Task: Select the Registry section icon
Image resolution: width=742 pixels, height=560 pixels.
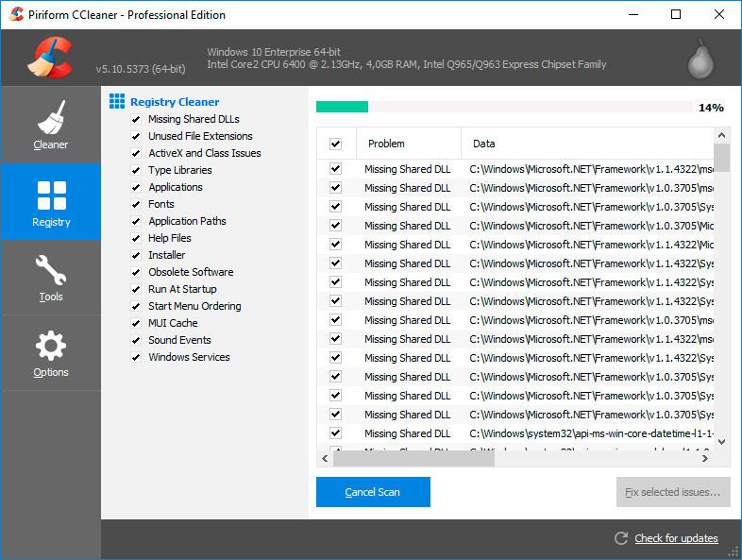Action: coord(52,195)
